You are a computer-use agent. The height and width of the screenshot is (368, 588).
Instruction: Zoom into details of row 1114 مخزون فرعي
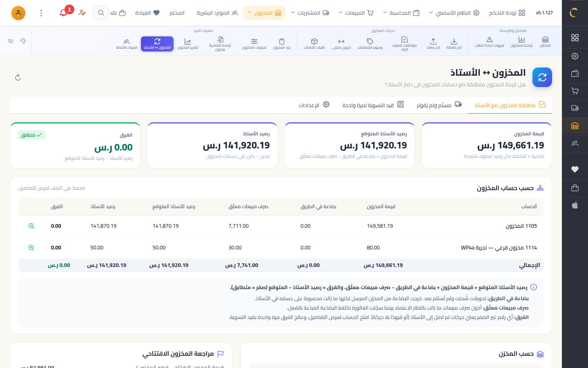(31, 248)
